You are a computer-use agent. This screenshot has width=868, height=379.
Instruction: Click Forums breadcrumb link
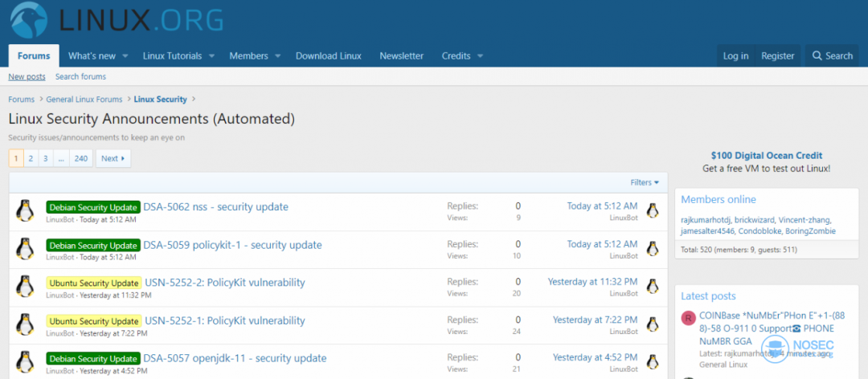(21, 100)
